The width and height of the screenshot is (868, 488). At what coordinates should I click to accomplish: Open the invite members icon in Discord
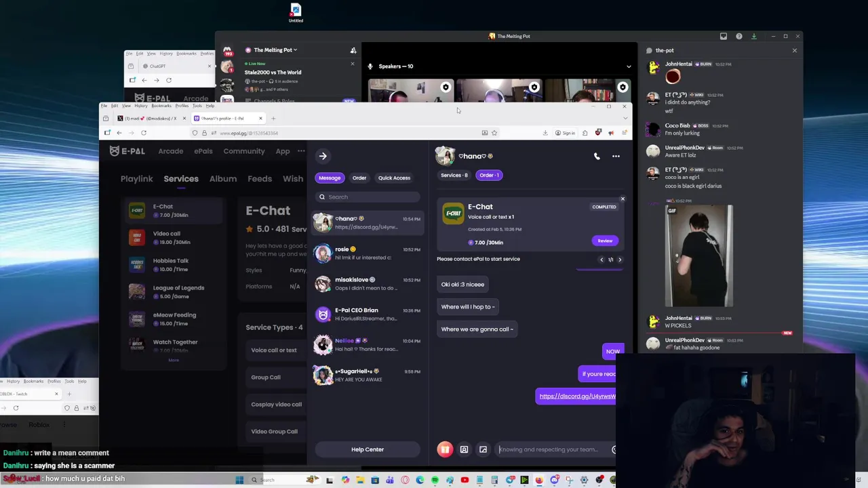353,50
